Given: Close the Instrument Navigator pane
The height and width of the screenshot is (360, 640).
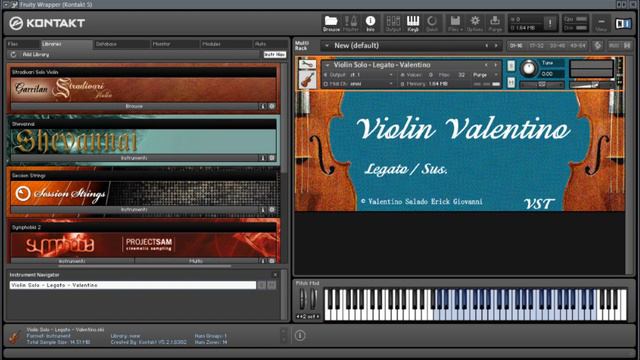Looking at the screenshot, I should (275, 275).
